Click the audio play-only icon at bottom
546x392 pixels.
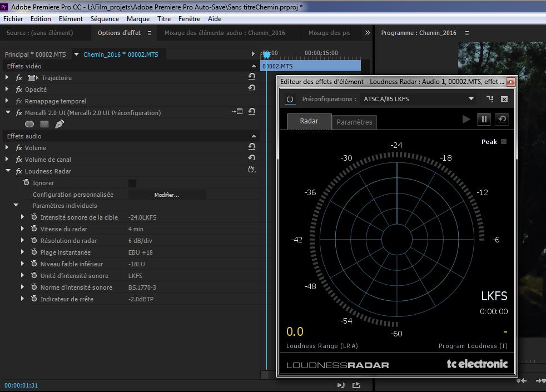point(341,385)
